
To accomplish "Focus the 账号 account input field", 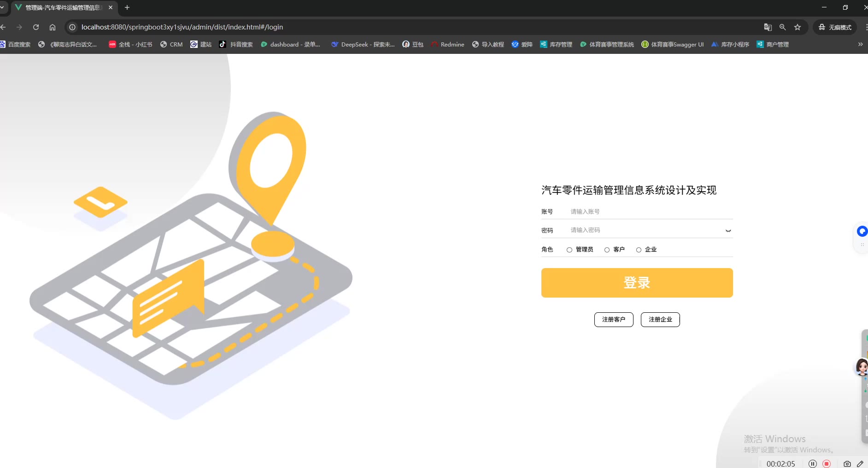I will coord(651,211).
